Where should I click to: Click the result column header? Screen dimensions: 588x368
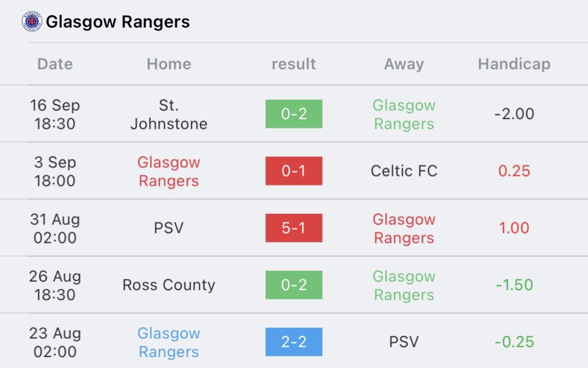(293, 64)
